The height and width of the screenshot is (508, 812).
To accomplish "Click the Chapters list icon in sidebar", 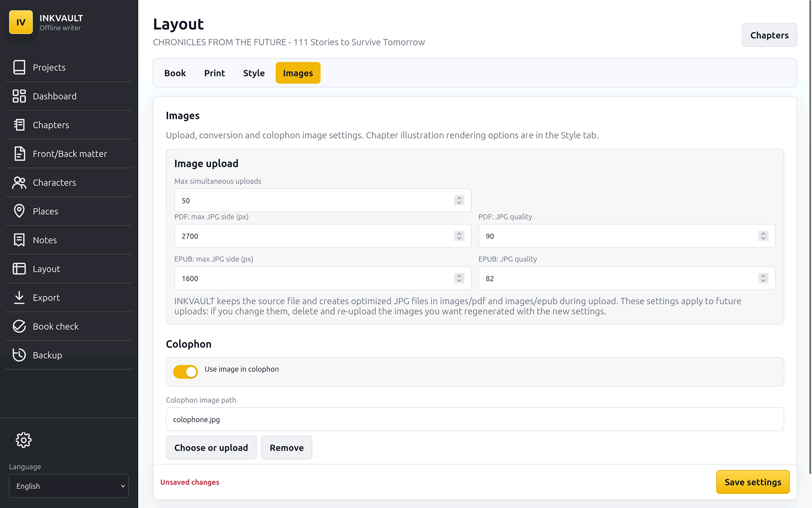I will coord(19,125).
